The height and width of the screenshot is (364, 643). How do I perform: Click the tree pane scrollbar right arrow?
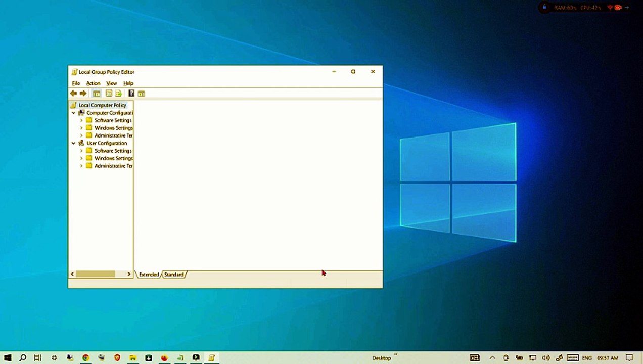tap(129, 274)
